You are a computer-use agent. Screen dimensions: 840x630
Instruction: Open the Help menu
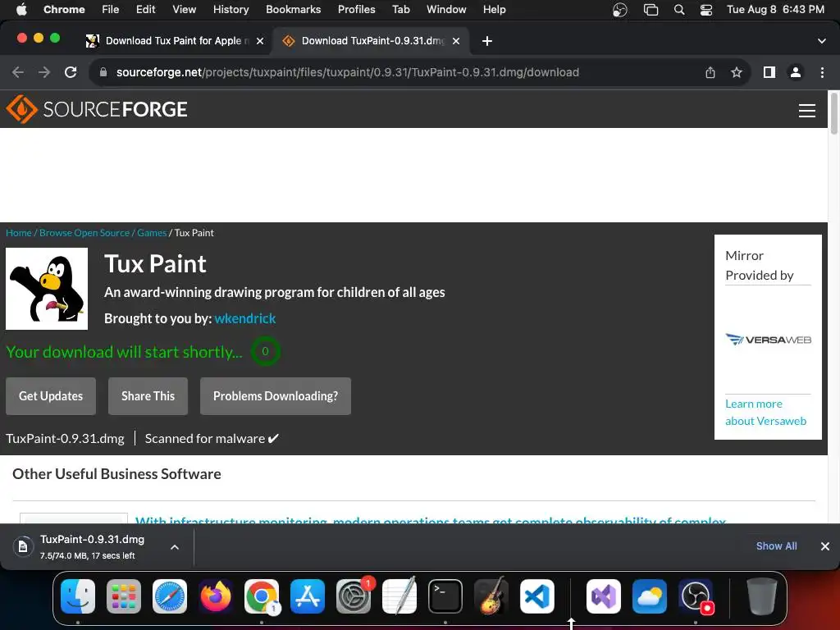pyautogui.click(x=494, y=9)
